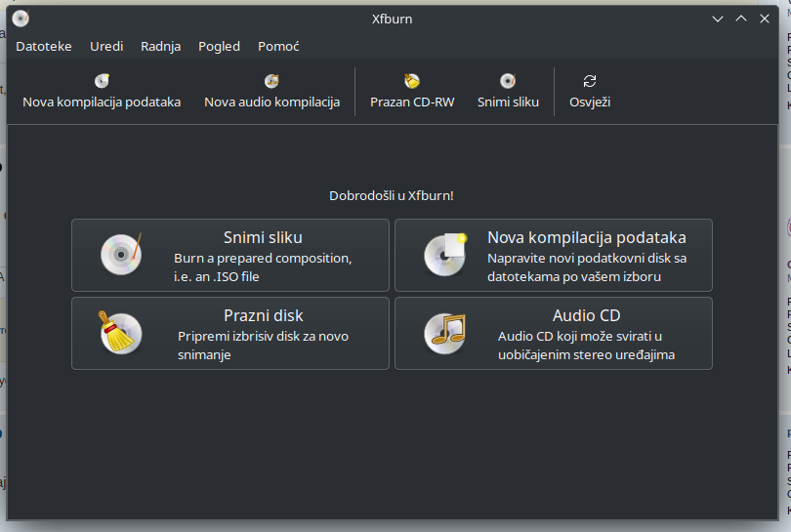The image size is (791, 532).
Task: Open the Uredi menu
Action: coord(106,47)
